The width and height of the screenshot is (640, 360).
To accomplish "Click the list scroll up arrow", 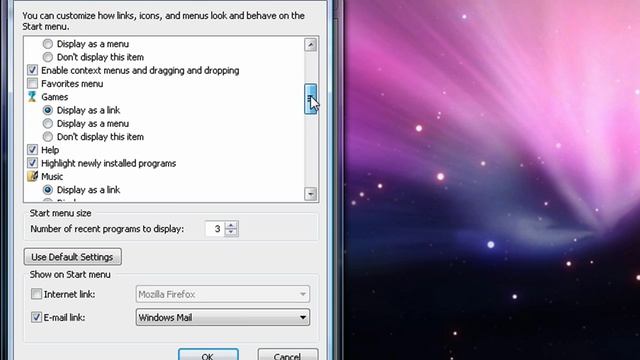I will click(x=311, y=44).
